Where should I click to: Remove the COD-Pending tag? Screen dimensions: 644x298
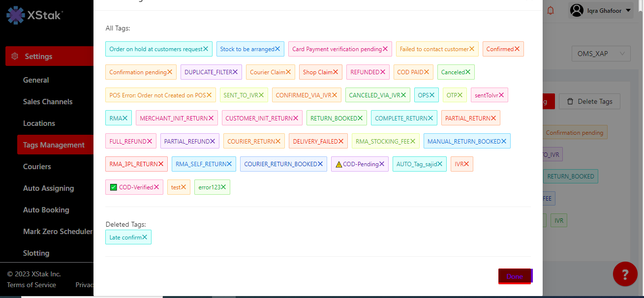tap(382, 164)
